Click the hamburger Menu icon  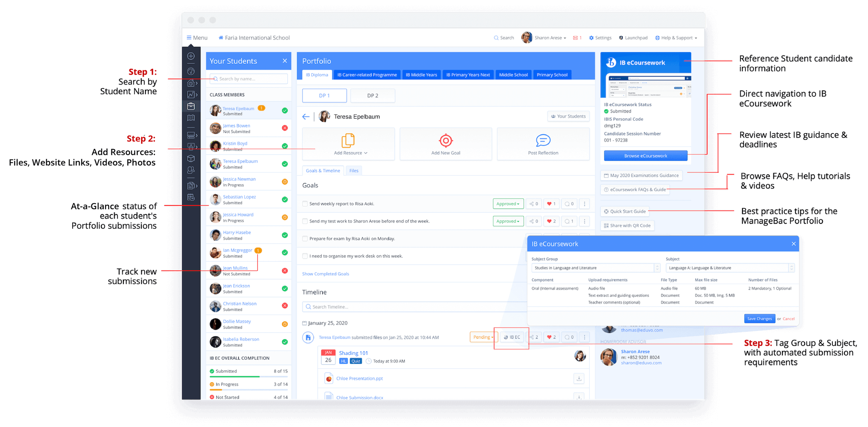[x=189, y=38]
